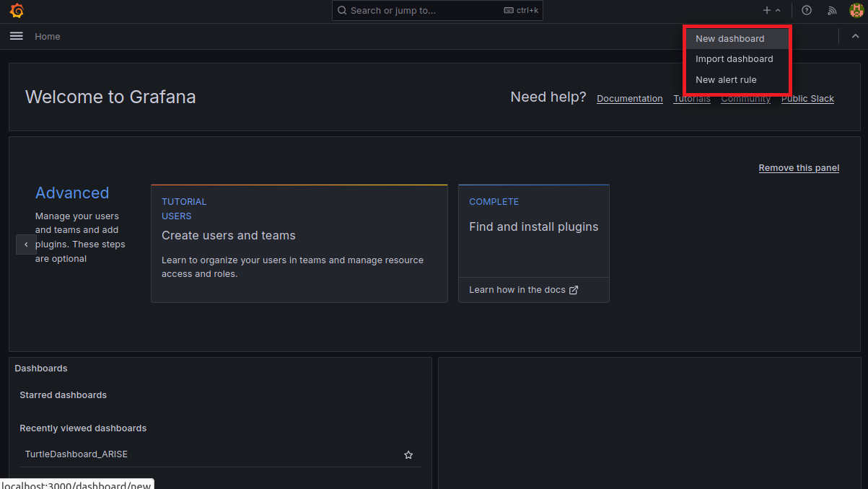The image size is (868, 489).
Task: Open the user profile avatar
Action: click(x=856, y=10)
